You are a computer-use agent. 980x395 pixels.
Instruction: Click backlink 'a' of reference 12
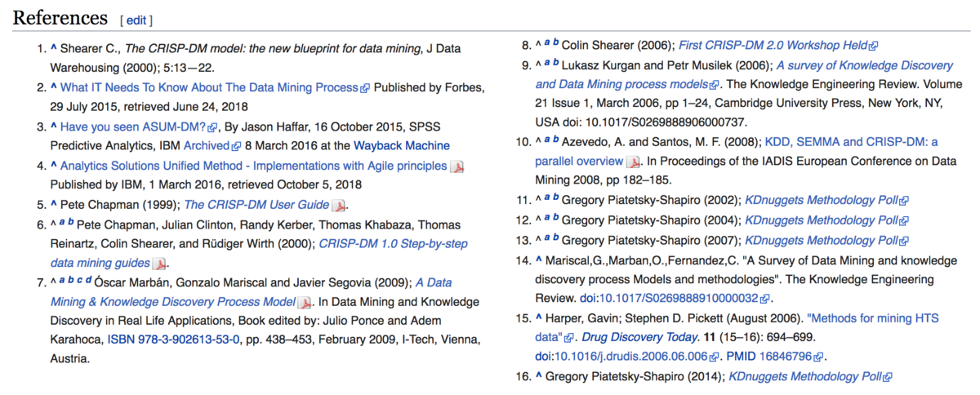coord(548,216)
